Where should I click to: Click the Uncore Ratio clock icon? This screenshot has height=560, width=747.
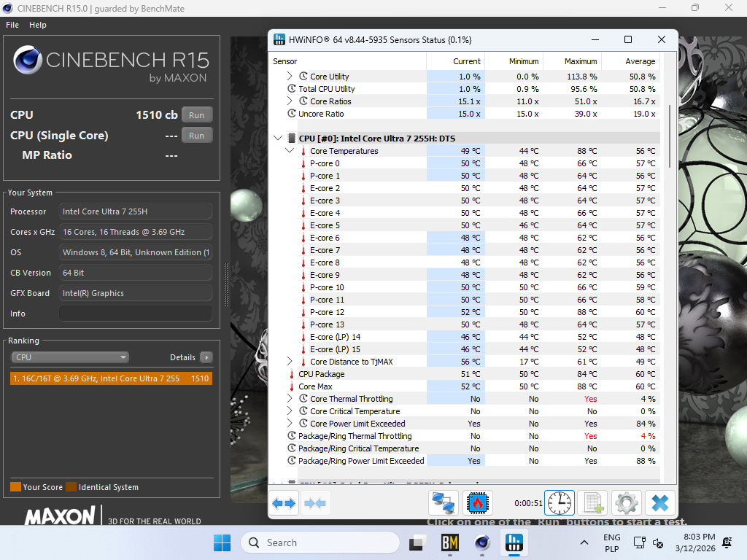[x=292, y=113]
